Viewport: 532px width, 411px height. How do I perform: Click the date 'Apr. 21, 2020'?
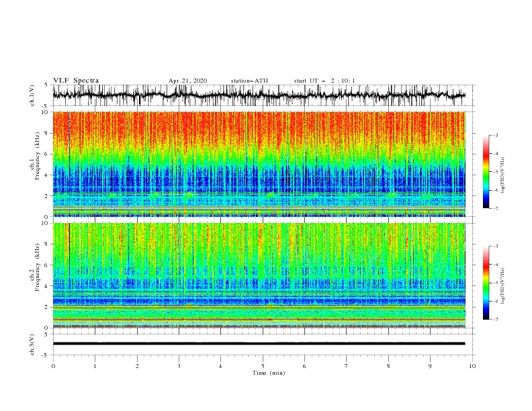point(187,81)
